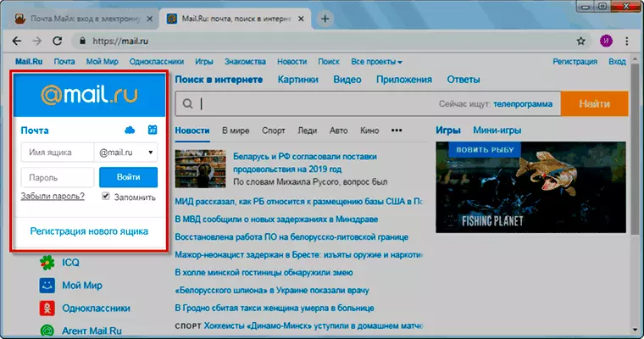Select the Леди news tab
644x339 pixels.
(x=308, y=131)
